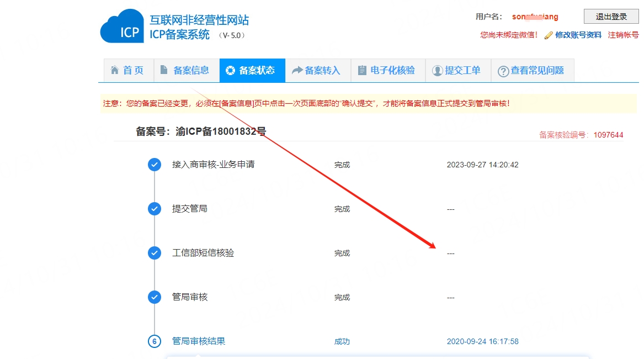This screenshot has width=644, height=359.
Task: Click 完成 status of 提交管局 row
Action: [x=342, y=209]
